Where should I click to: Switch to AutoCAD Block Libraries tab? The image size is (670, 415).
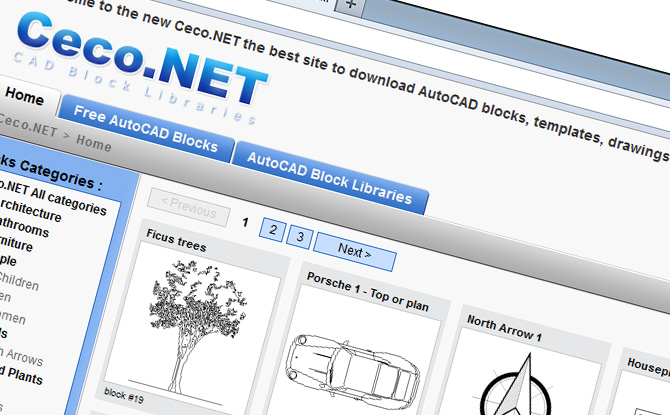(x=329, y=178)
